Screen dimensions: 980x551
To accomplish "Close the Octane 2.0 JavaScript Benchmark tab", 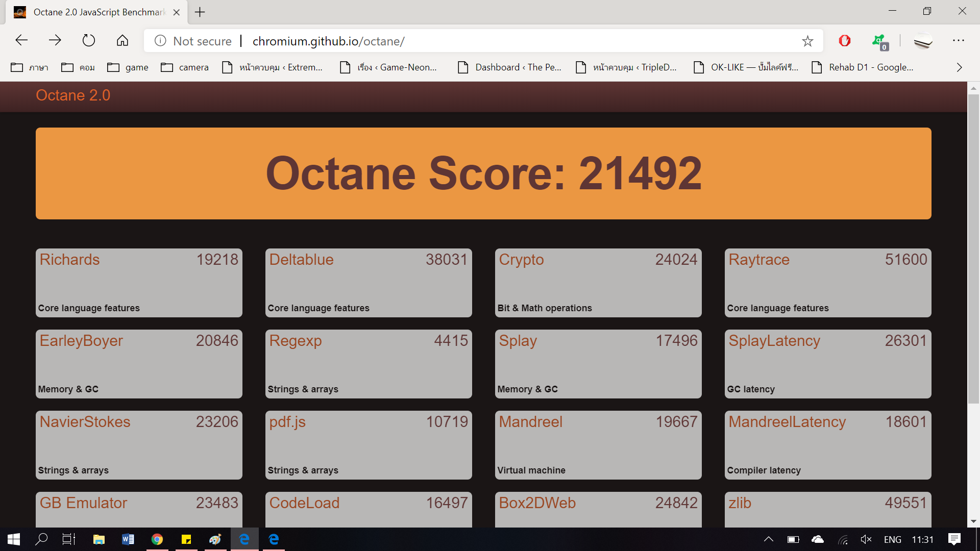I will [177, 12].
